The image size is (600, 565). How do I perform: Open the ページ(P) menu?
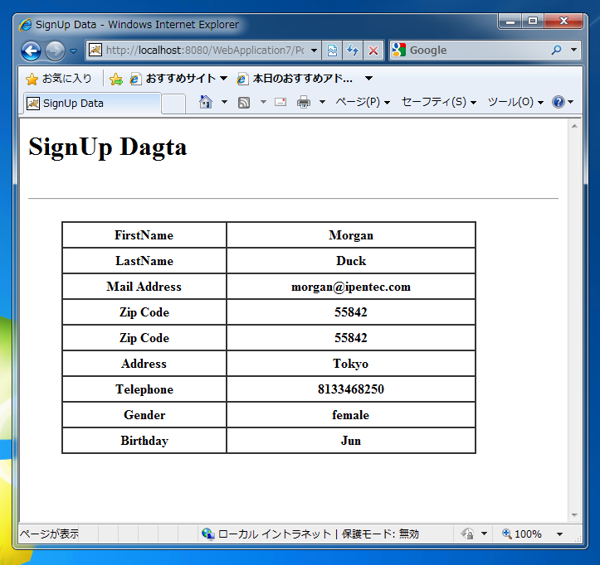(362, 102)
